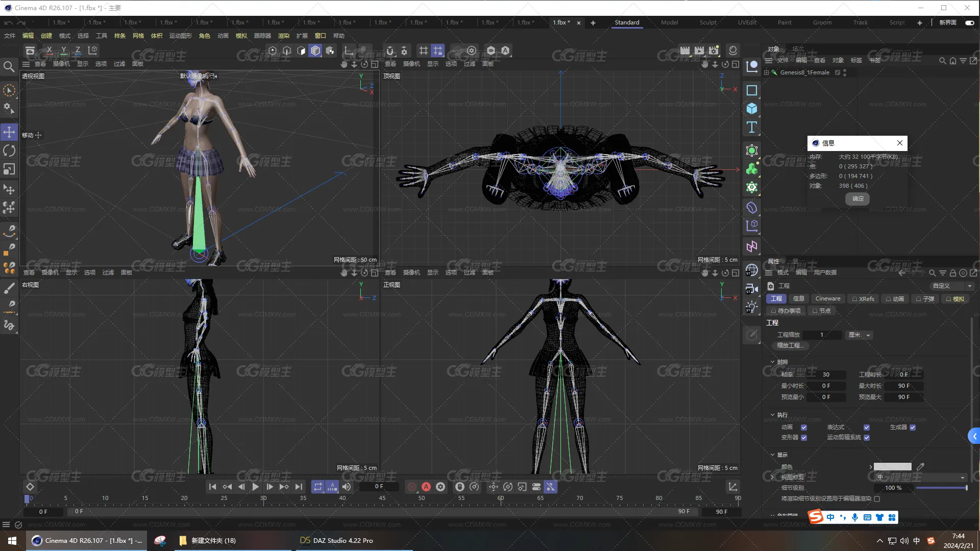Toggle the sound speaker icon in timeline
Viewport: 980px width, 551px height.
pyautogui.click(x=347, y=487)
